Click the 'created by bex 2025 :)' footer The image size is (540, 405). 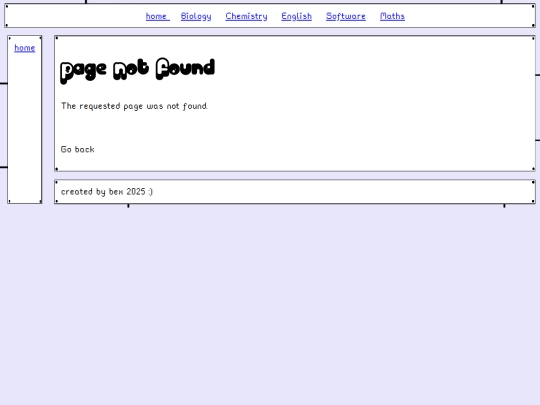[107, 191]
